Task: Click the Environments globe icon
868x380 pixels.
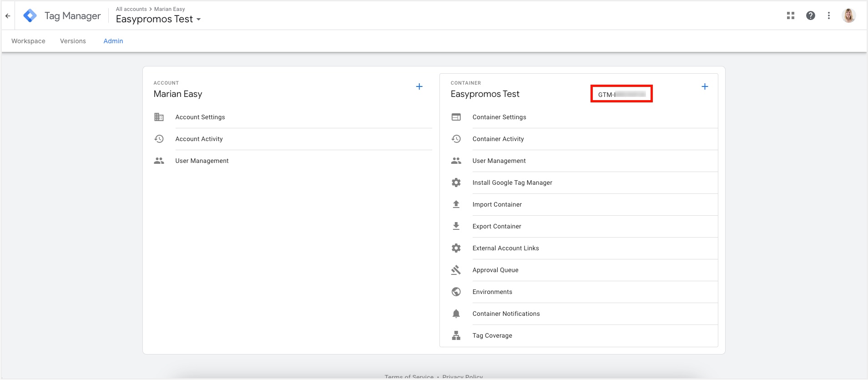Action: pyautogui.click(x=456, y=292)
